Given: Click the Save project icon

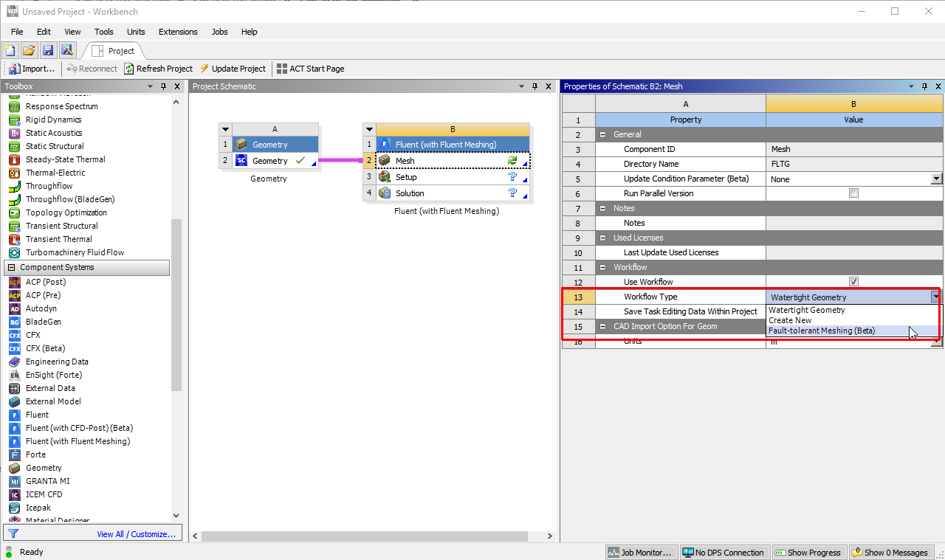Looking at the screenshot, I should point(48,50).
